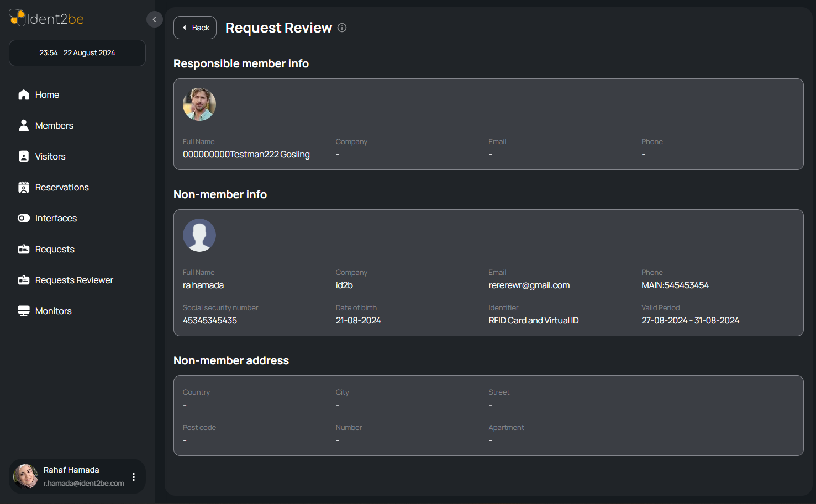Click the Country field label

pyautogui.click(x=196, y=392)
